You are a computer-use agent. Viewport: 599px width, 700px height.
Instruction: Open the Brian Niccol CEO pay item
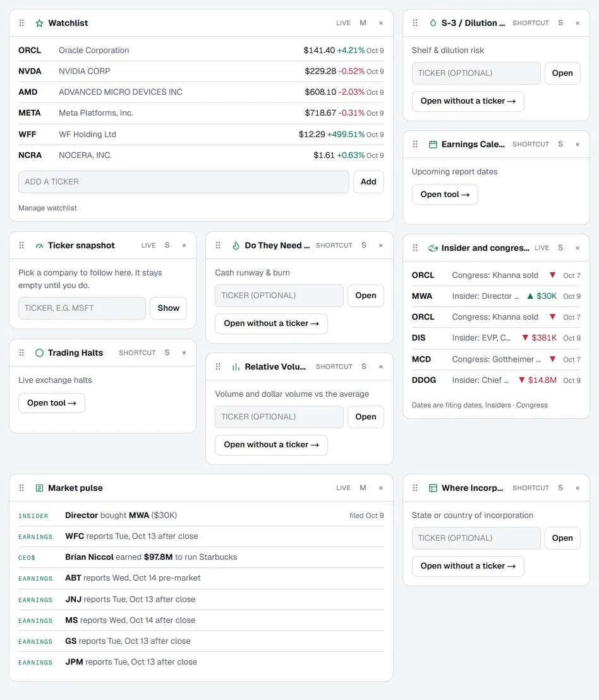tap(201, 557)
